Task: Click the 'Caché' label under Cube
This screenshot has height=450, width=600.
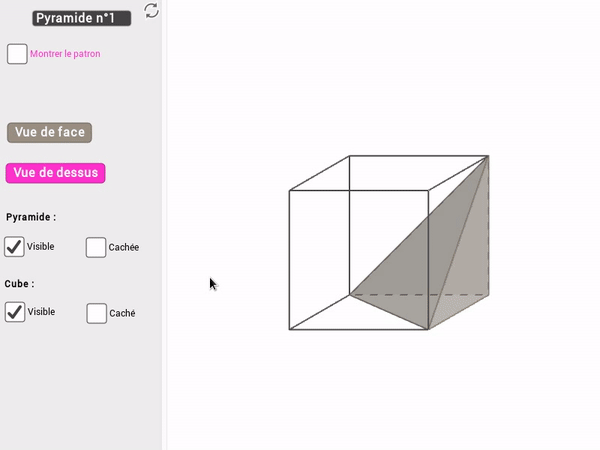Action: (122, 313)
